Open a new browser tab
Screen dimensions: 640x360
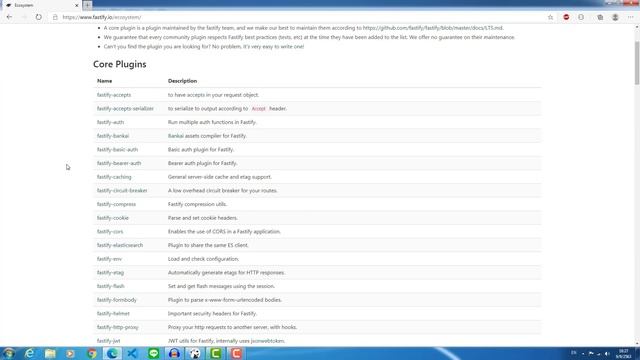click(87, 5)
